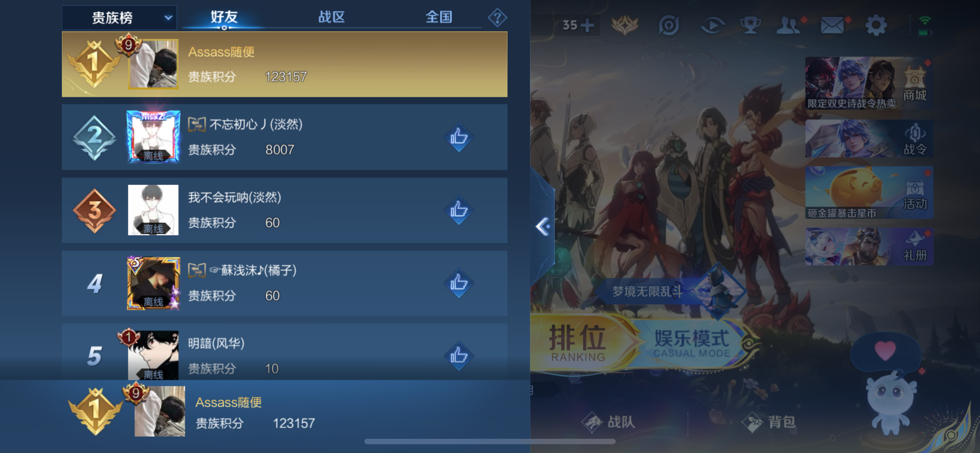Image resolution: width=980 pixels, height=453 pixels.
Task: Open the question mark help icon
Action: point(497,18)
